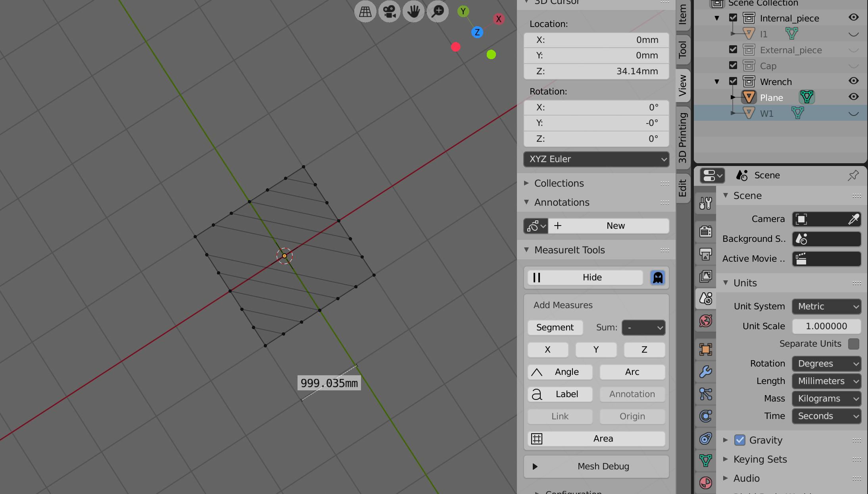The image size is (868, 494).
Task: Select the Object Properties orange square icon
Action: tap(706, 348)
